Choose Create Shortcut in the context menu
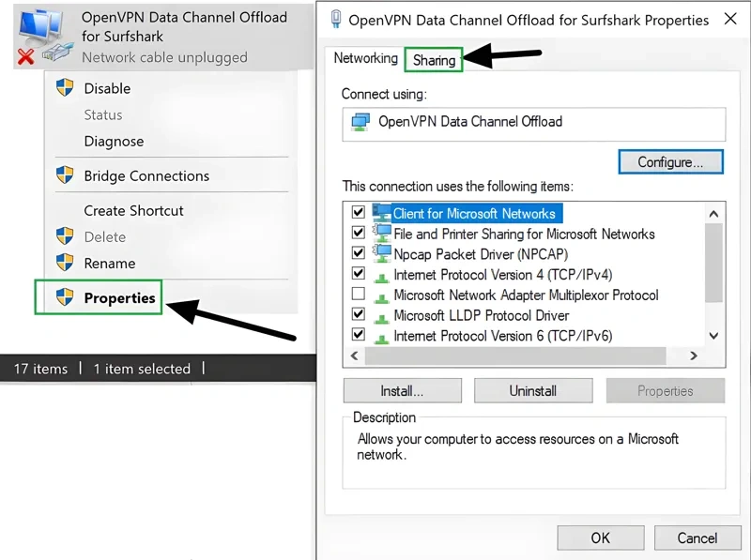Viewport: 751px width, 560px height. pyautogui.click(x=133, y=211)
